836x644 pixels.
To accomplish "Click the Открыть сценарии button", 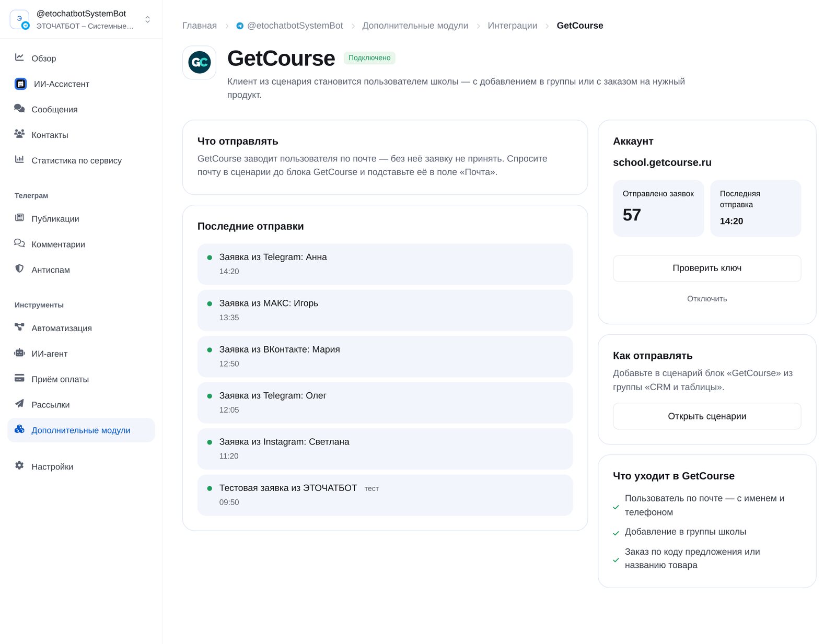I will click(707, 416).
